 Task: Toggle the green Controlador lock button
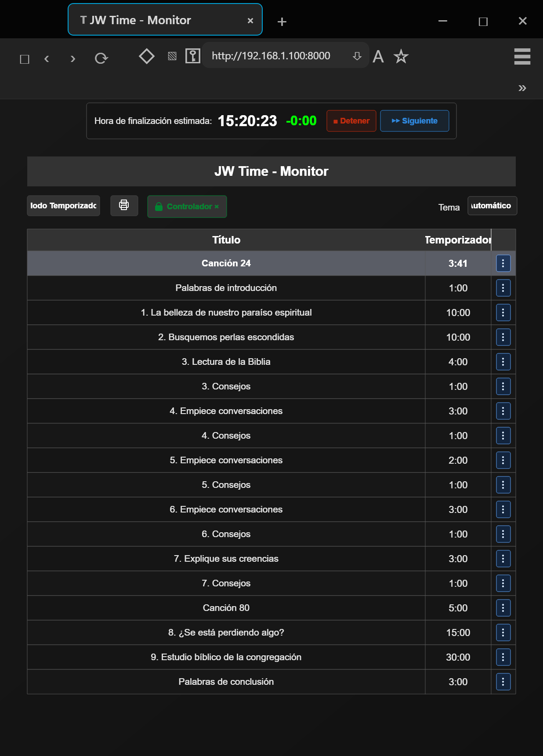click(x=187, y=207)
